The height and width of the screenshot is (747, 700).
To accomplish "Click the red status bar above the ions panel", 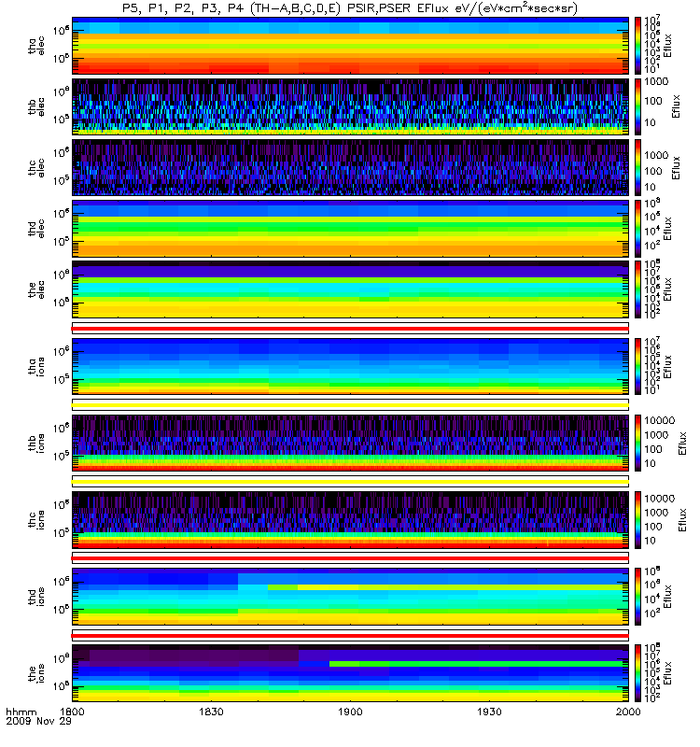I will click(x=350, y=635).
